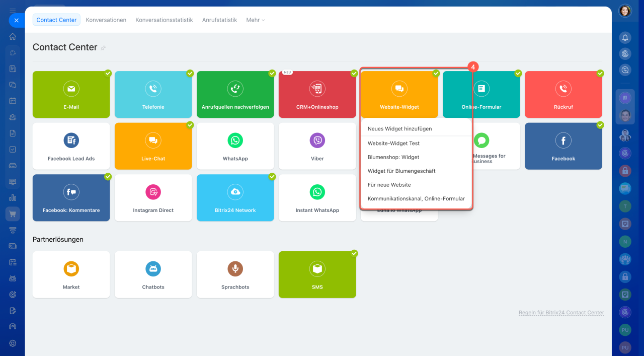Open the Viber tile
The image size is (644, 356).
coord(317,146)
